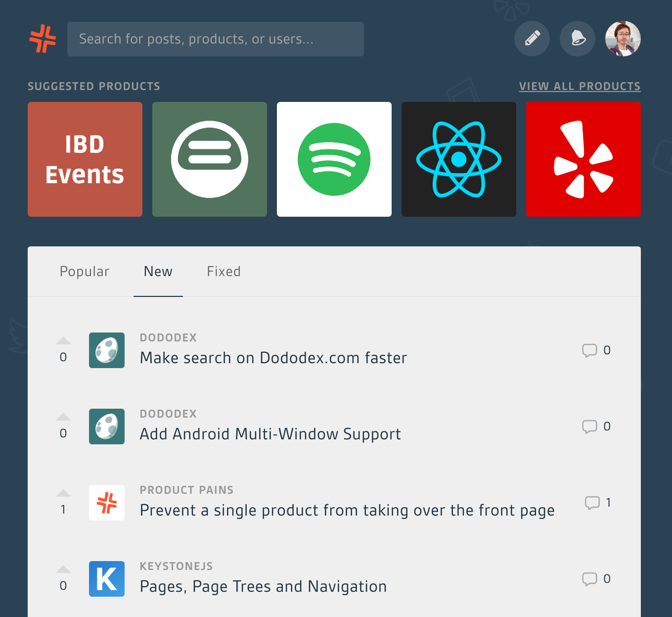Click Dododex egg icon beside search post
Image resolution: width=672 pixels, height=617 pixels.
(107, 350)
